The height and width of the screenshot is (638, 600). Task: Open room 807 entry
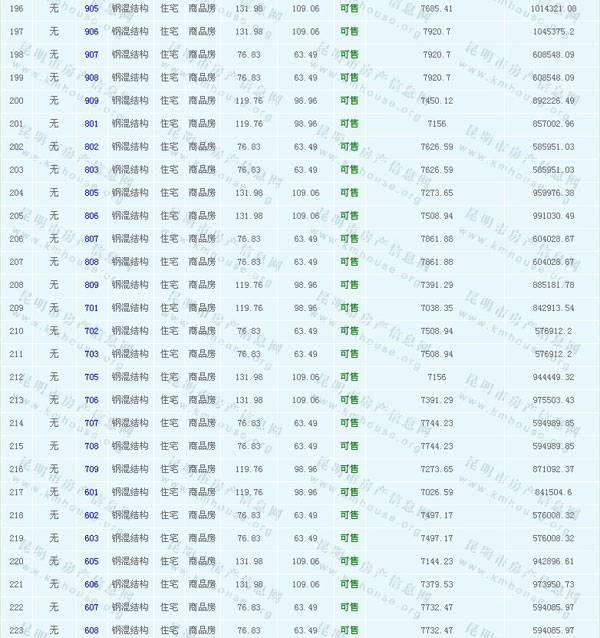click(x=92, y=239)
